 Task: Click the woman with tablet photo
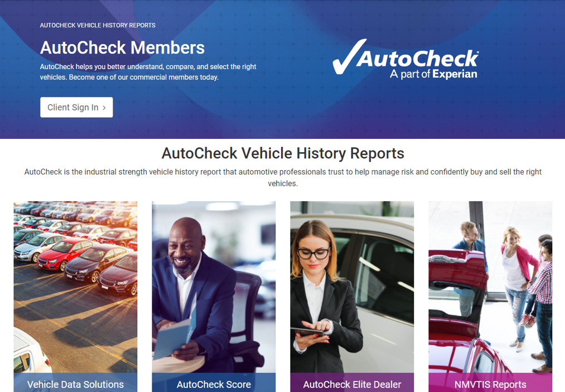(352, 287)
